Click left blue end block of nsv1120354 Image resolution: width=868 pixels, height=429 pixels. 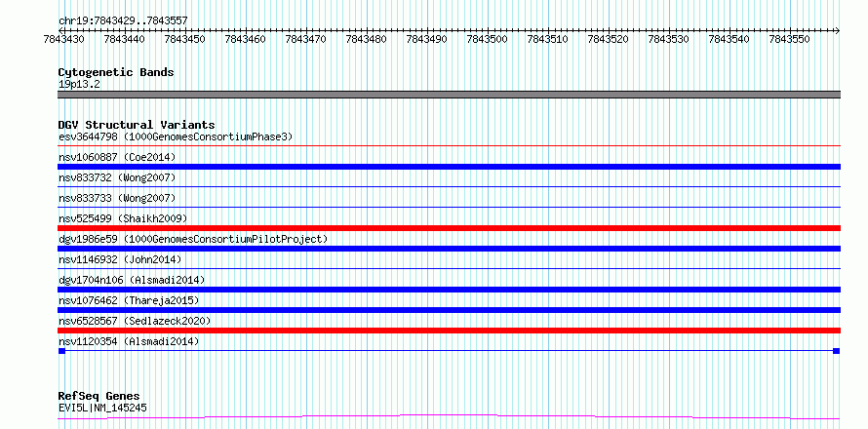point(61,351)
